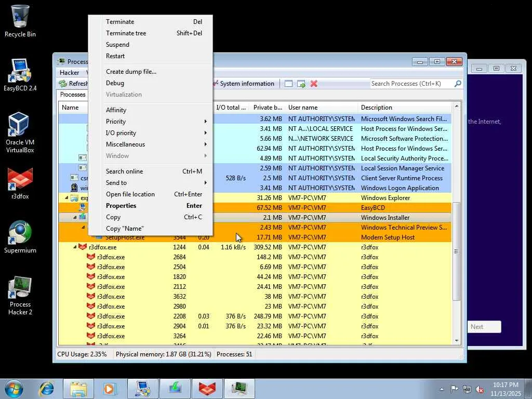Click the muted volume tray icon
This screenshot has height=399, width=532.
click(480, 389)
